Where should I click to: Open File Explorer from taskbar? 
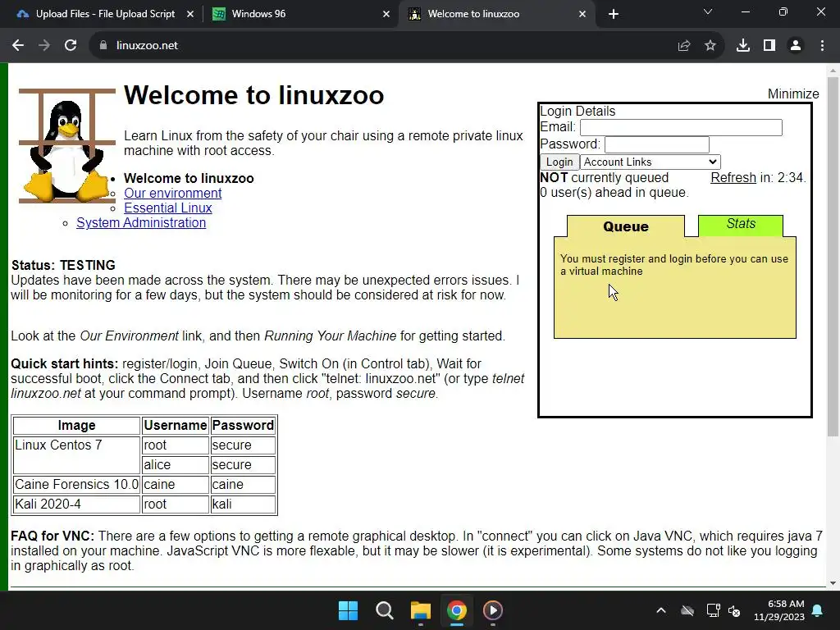click(421, 610)
